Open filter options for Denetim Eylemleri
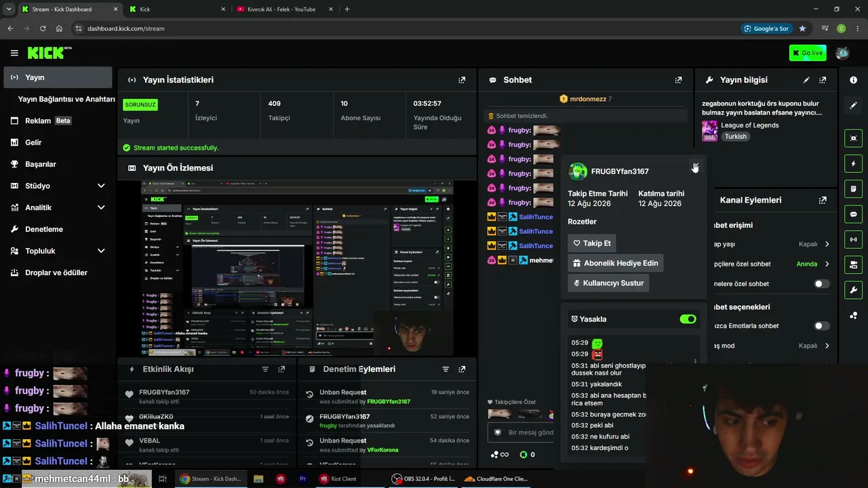Viewport: 868px width, 488px height. (446, 369)
